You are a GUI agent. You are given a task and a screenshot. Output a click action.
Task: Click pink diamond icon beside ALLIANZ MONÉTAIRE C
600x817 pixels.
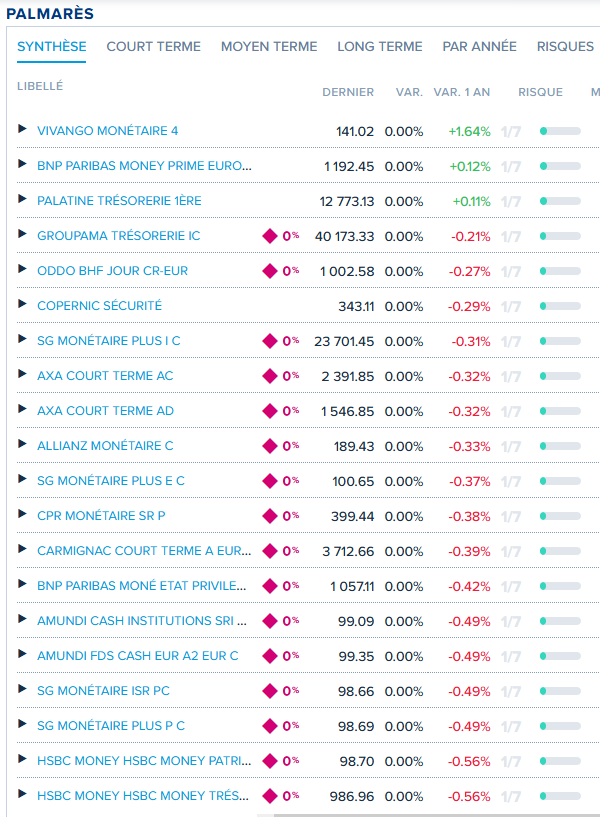269,446
